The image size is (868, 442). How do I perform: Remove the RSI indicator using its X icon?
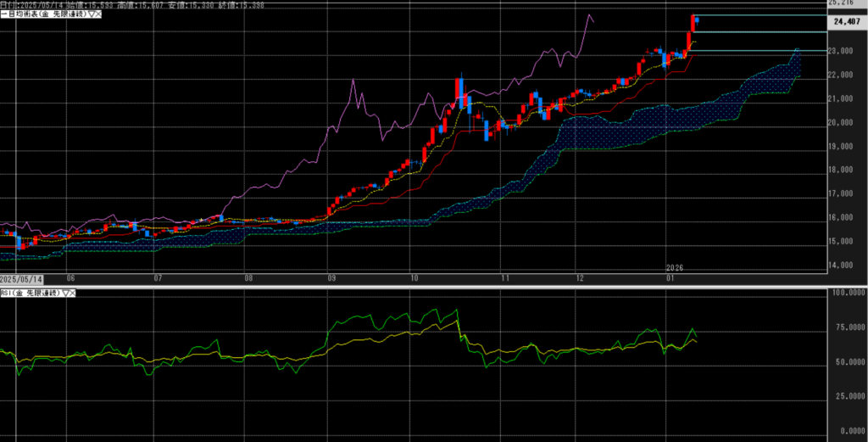click(72, 293)
